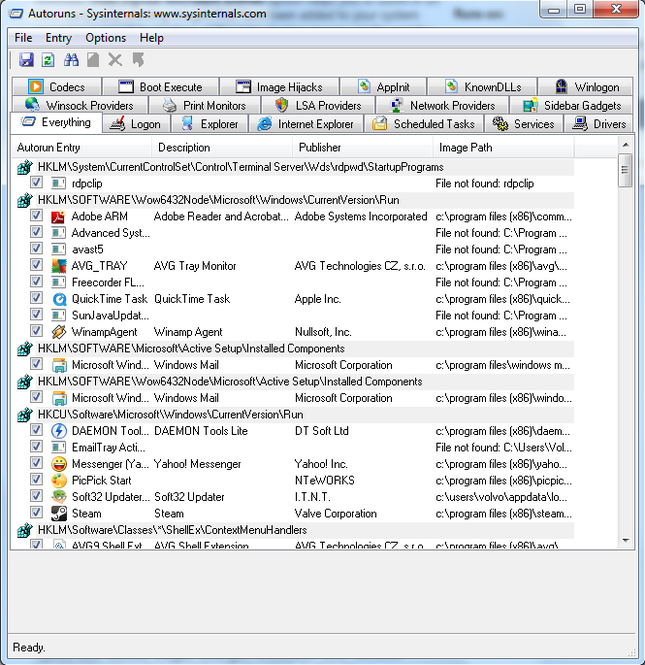Click the Properties toolbar icon
The image size is (645, 665).
(93, 60)
